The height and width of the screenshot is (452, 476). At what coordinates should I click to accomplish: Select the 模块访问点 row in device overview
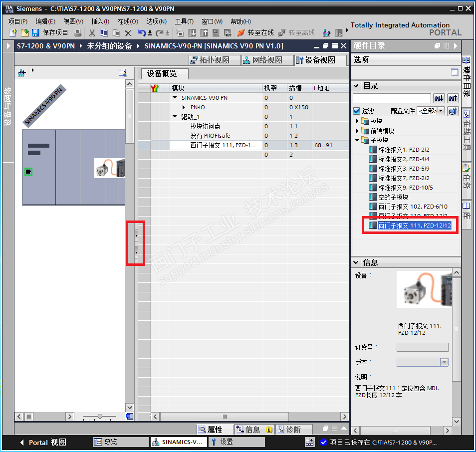pos(205,126)
